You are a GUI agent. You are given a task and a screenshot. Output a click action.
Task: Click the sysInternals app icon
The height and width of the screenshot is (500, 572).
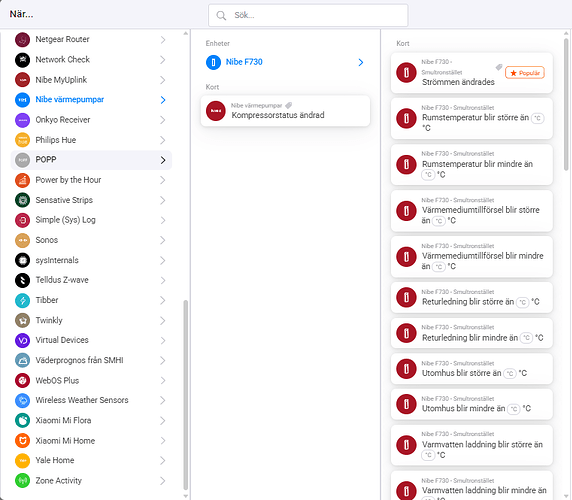tap(22, 260)
